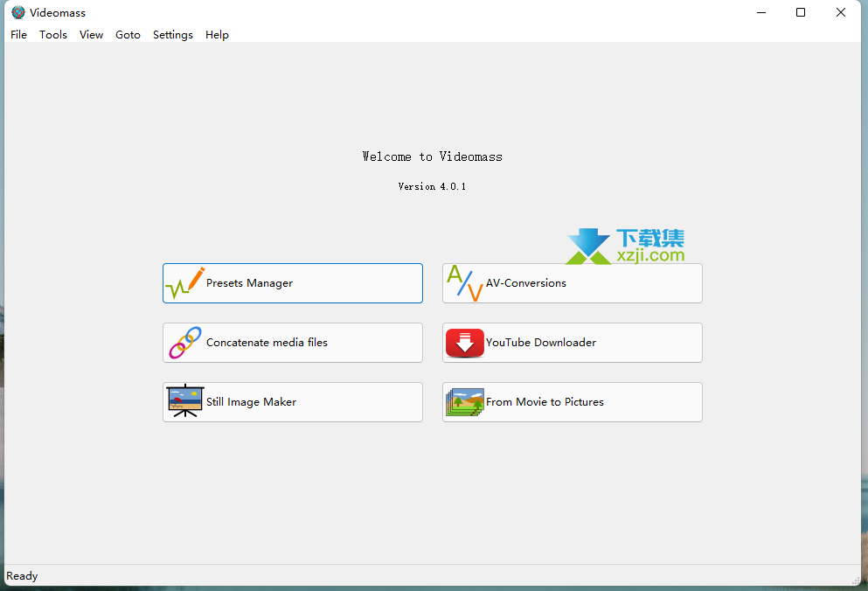
Task: Maximize the Videomass window
Action: 801,12
